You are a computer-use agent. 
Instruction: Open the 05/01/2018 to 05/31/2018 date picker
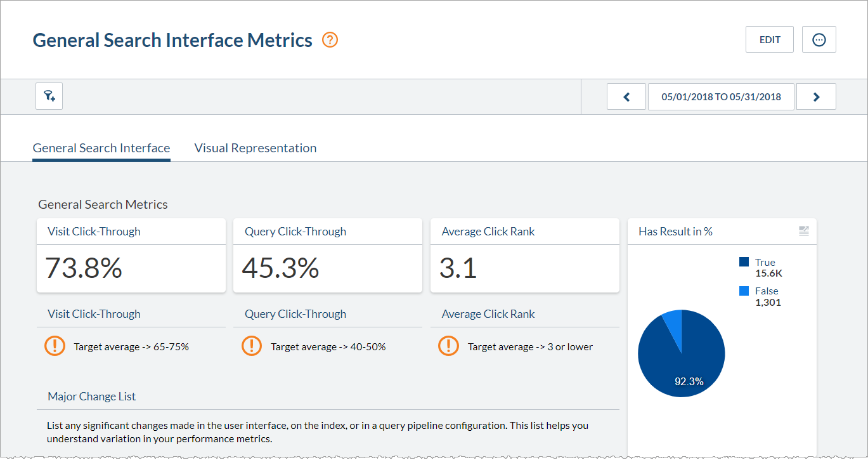pos(721,97)
